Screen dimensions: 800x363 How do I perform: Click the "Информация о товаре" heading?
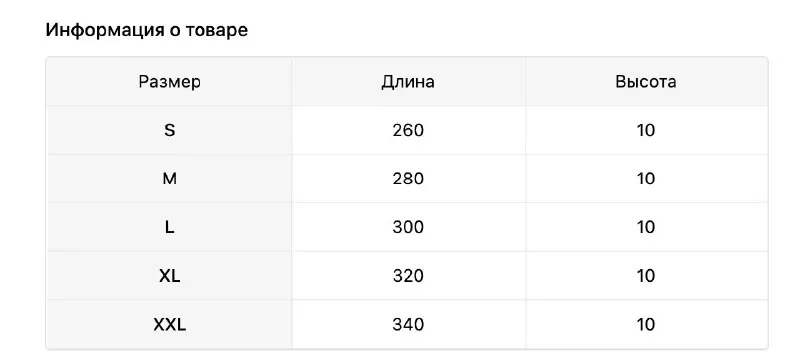(x=147, y=30)
